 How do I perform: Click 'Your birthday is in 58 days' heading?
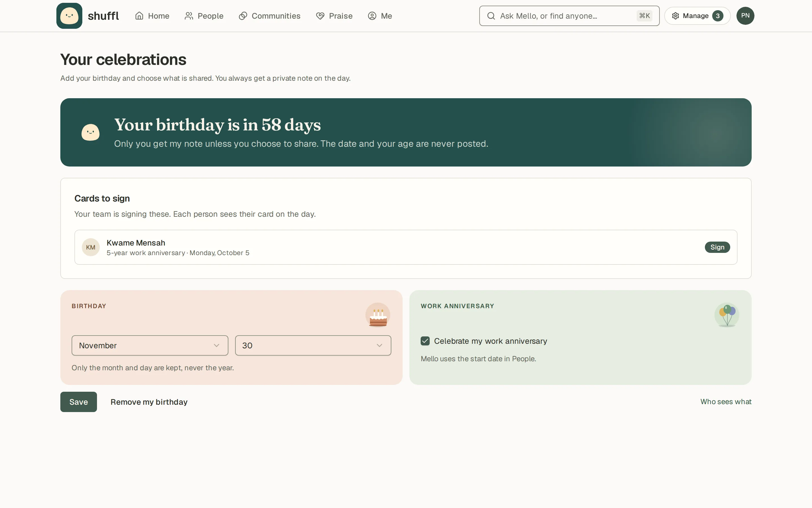pyautogui.click(x=217, y=125)
